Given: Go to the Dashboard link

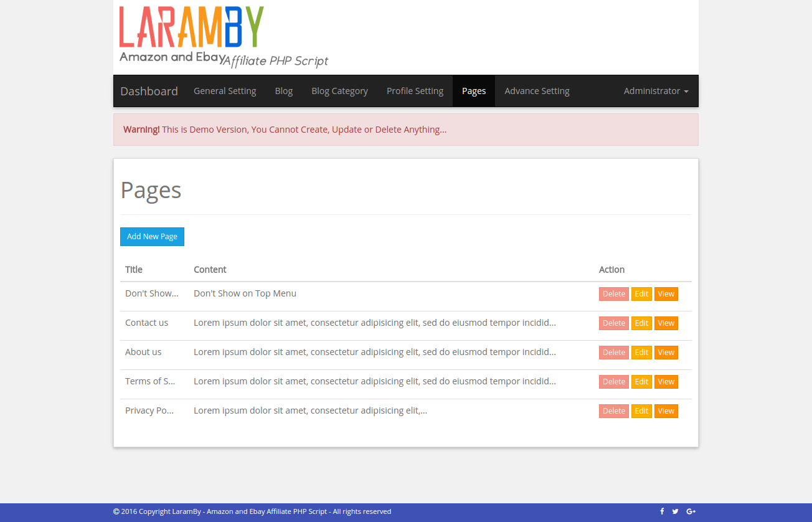Looking at the screenshot, I should [x=149, y=91].
